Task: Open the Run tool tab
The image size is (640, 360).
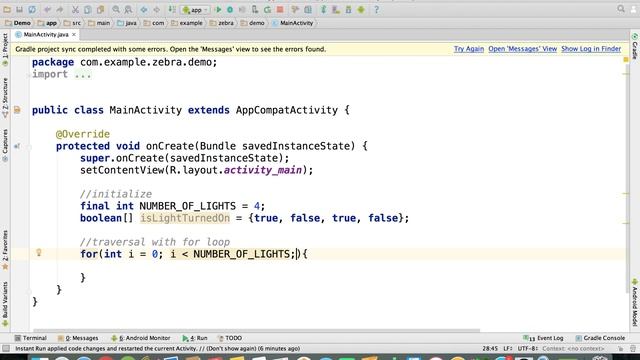Action: click(195, 338)
